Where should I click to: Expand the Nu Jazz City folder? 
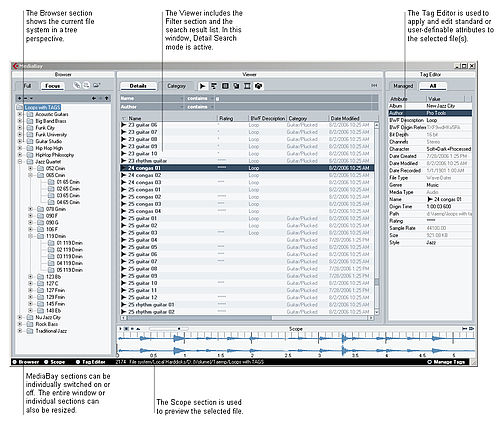[20, 317]
